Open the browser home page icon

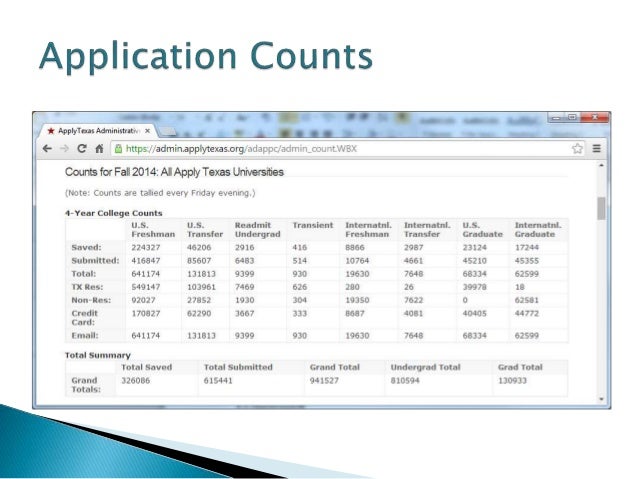point(99,149)
